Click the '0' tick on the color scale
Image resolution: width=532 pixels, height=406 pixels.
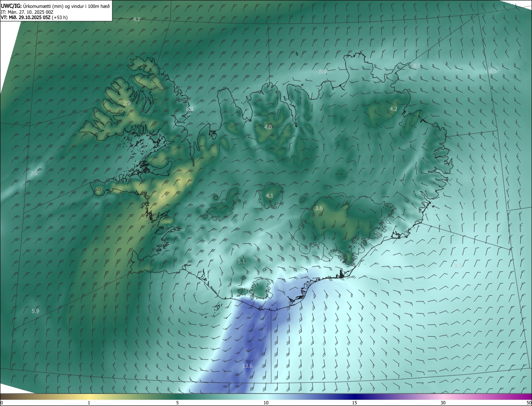point(1,403)
